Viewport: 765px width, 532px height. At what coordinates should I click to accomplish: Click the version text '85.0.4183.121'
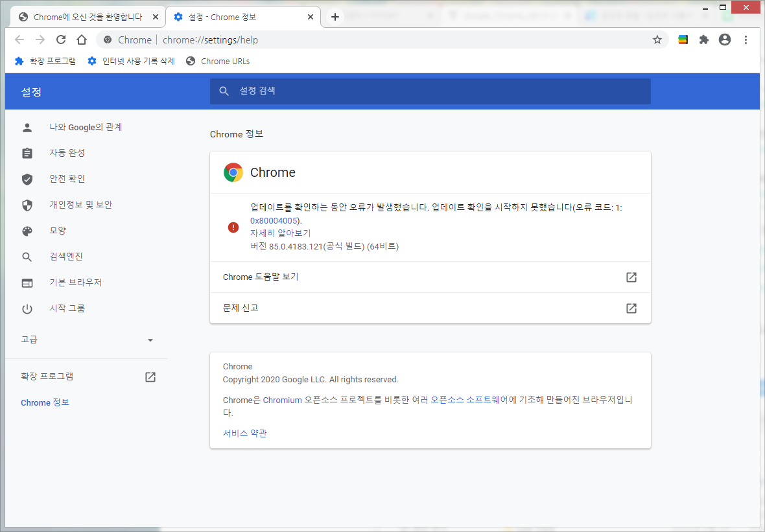[x=296, y=247]
